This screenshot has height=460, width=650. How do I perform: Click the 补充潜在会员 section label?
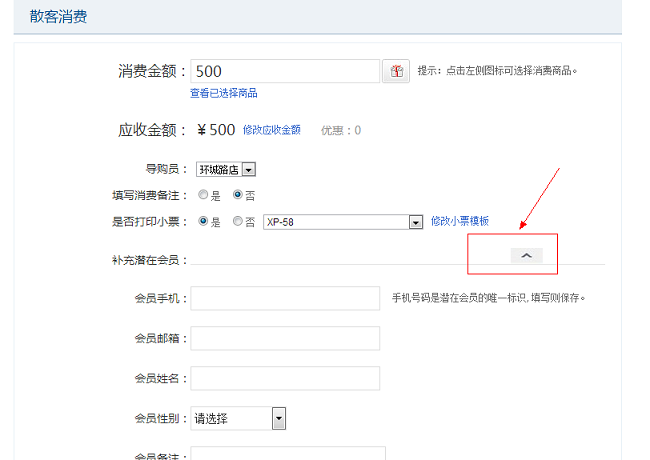coord(149,260)
